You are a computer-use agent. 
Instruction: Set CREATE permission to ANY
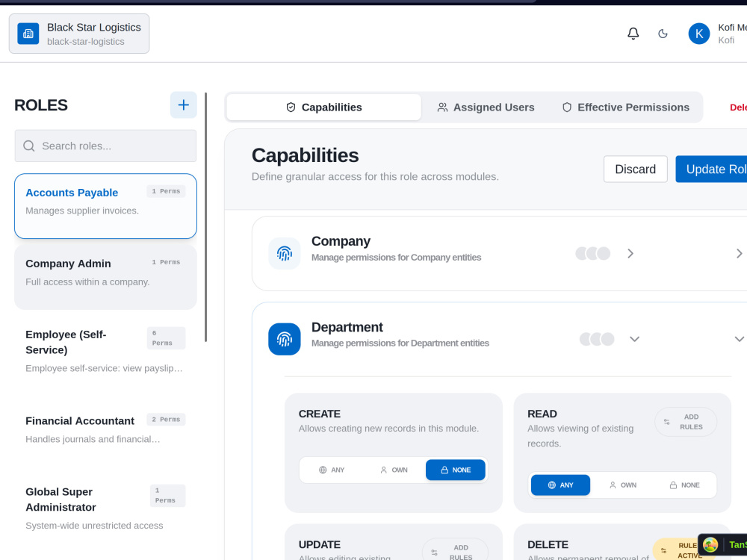tap(332, 470)
